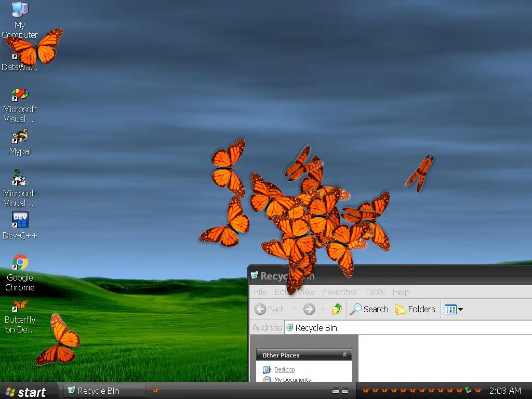
Task: Select the Microsoft Visual shortcut with 32 icon
Action: tap(20, 189)
